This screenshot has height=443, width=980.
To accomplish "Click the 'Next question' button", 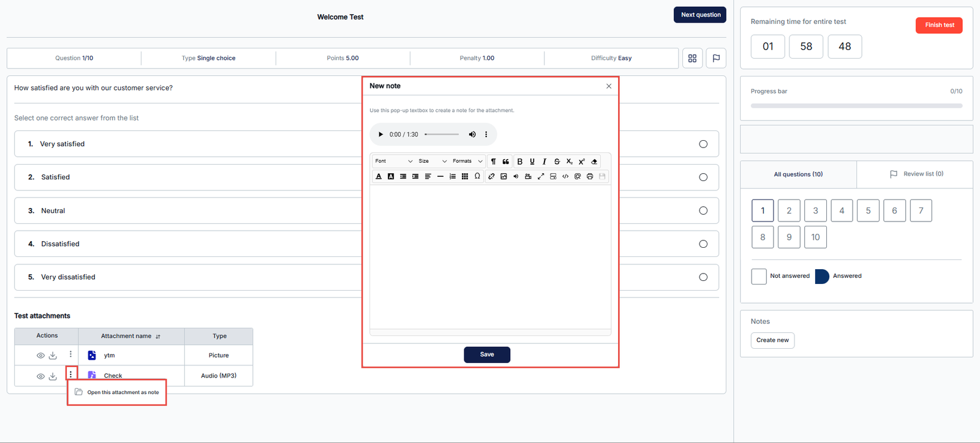I will point(700,15).
